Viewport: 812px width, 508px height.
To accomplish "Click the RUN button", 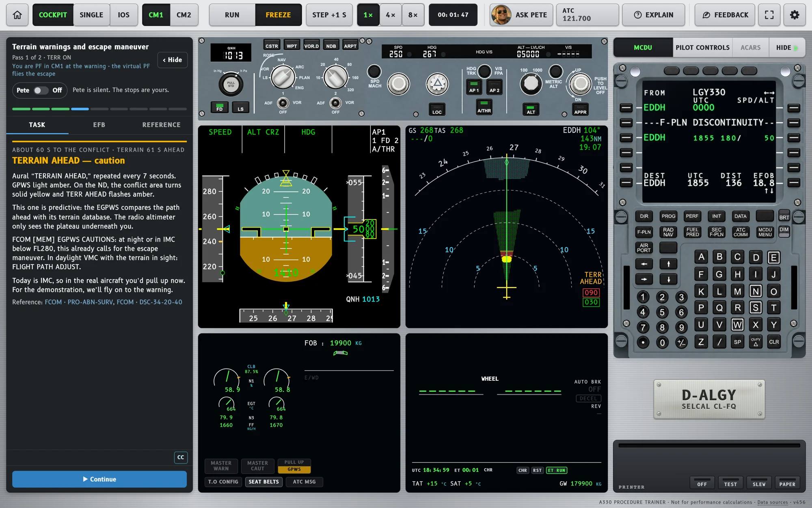I will click(232, 15).
